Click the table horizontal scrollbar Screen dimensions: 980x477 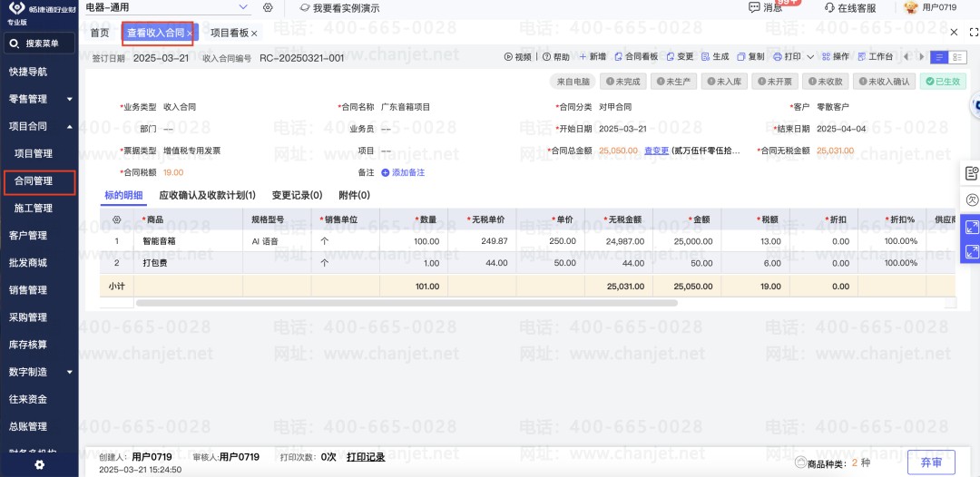pos(407,303)
